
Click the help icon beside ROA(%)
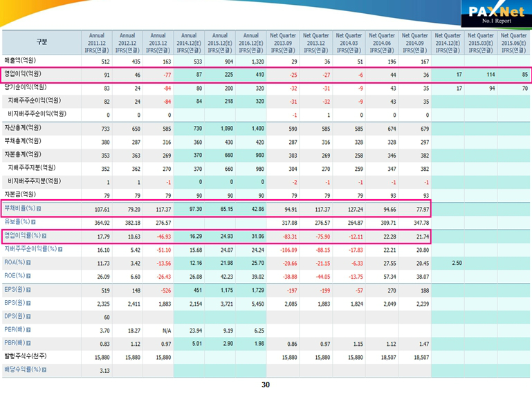pyautogui.click(x=28, y=262)
